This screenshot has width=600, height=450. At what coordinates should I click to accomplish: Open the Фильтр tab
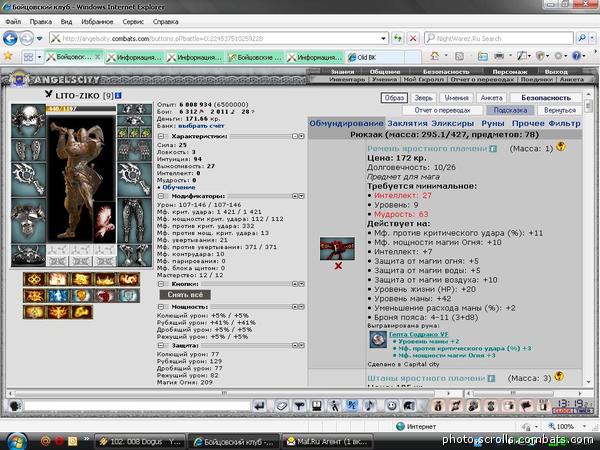click(x=564, y=123)
